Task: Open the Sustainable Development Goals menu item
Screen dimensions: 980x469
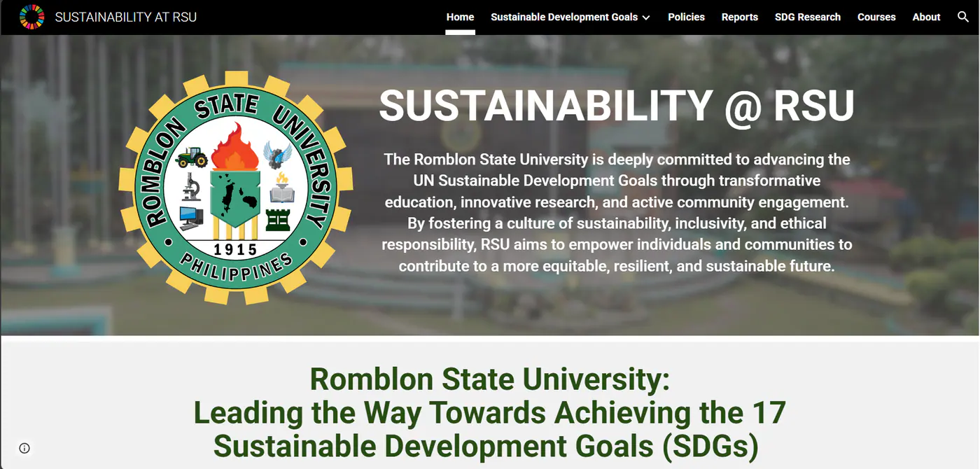Action: (564, 17)
